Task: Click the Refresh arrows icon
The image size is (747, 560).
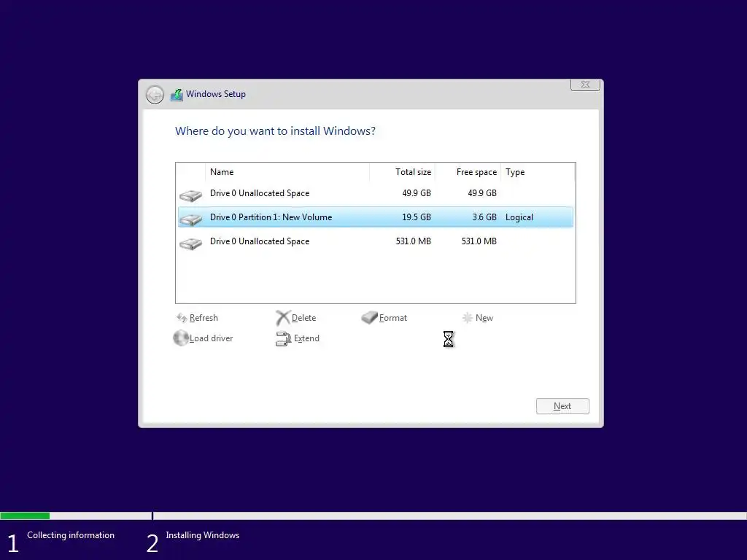Action: 182,318
